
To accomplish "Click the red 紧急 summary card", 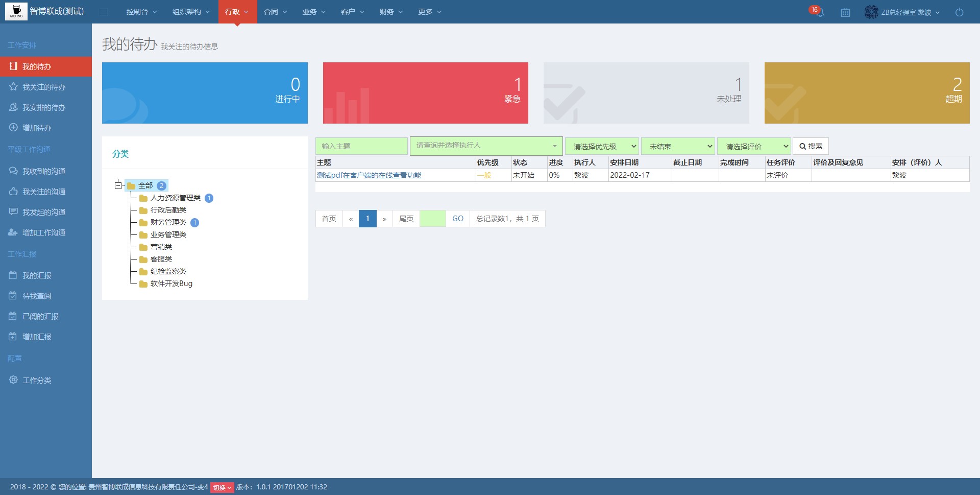I will pyautogui.click(x=426, y=93).
